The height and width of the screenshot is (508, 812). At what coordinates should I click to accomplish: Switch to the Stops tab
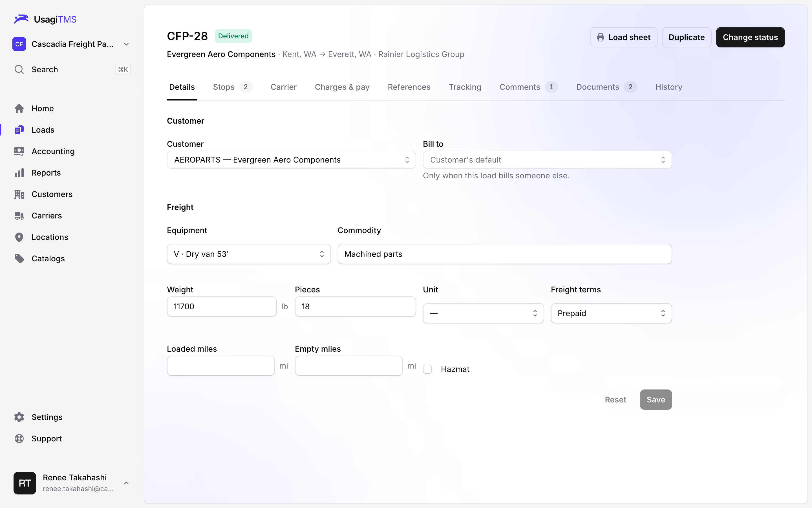coord(233,87)
